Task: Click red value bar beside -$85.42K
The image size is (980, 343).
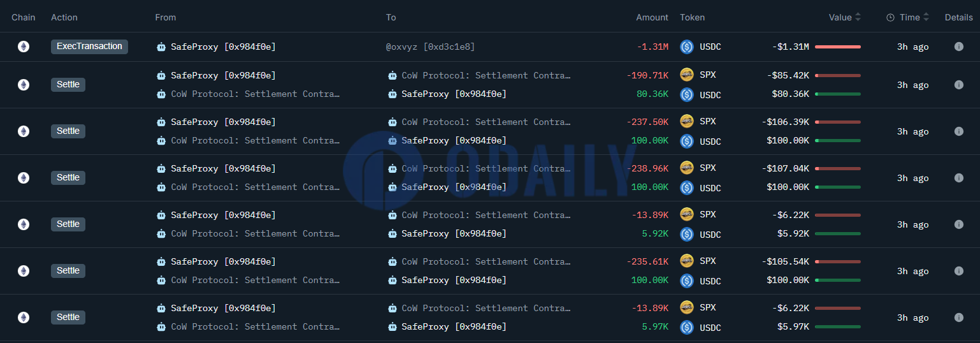Action: coord(837,75)
